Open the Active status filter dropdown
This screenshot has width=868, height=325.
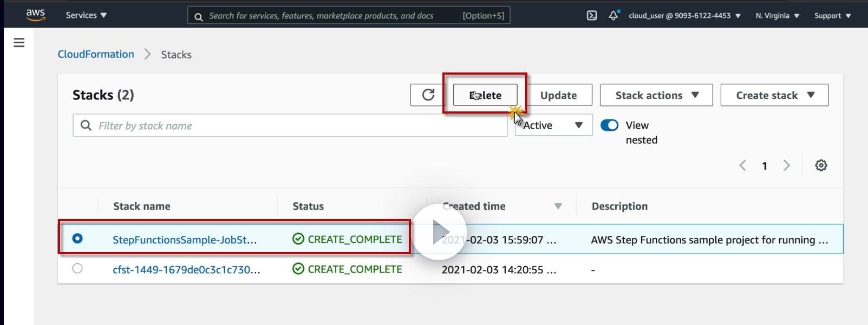click(x=553, y=125)
